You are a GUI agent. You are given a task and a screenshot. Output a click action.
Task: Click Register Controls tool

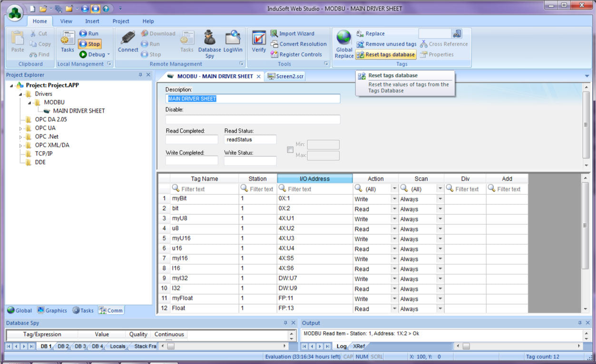(x=296, y=55)
